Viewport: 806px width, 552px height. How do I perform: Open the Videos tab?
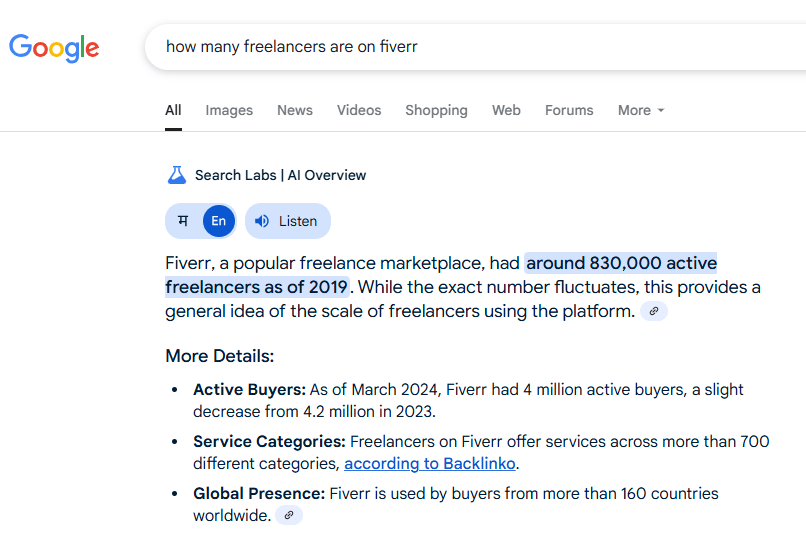pos(359,110)
